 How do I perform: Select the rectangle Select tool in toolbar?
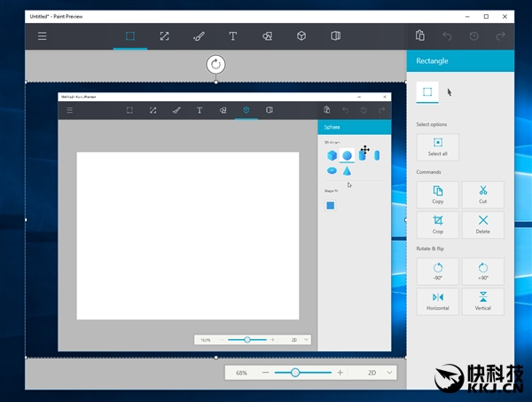pos(130,36)
